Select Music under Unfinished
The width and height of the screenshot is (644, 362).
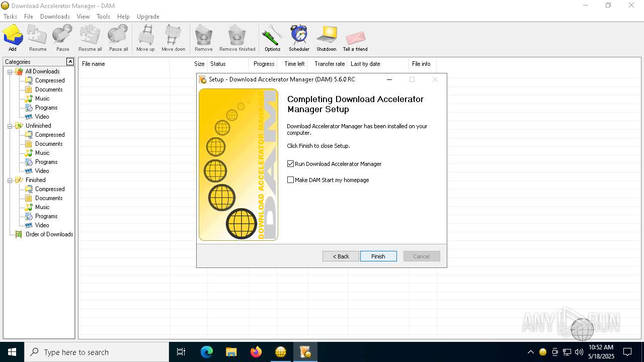pyautogui.click(x=42, y=153)
